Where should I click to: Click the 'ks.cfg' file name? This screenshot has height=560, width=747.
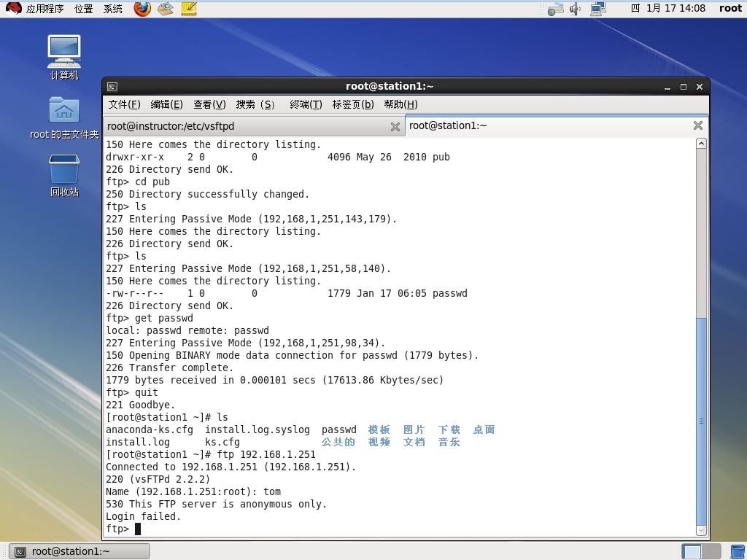222,442
